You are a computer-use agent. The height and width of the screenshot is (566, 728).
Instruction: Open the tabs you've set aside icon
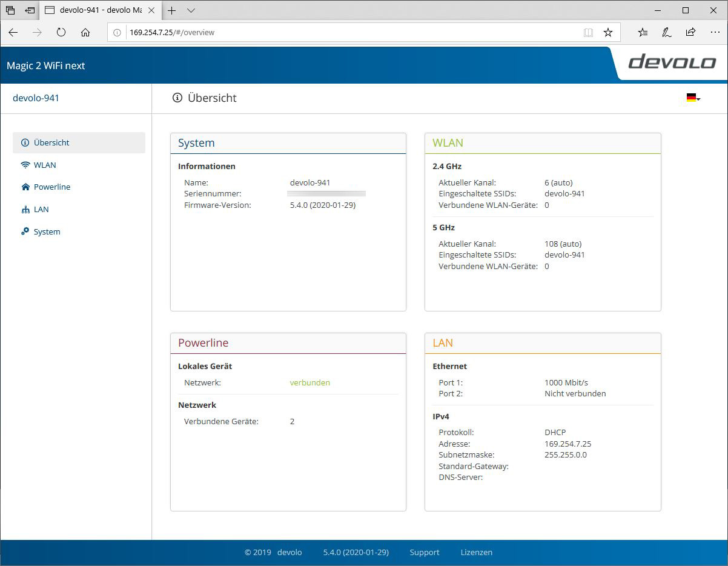coord(10,10)
